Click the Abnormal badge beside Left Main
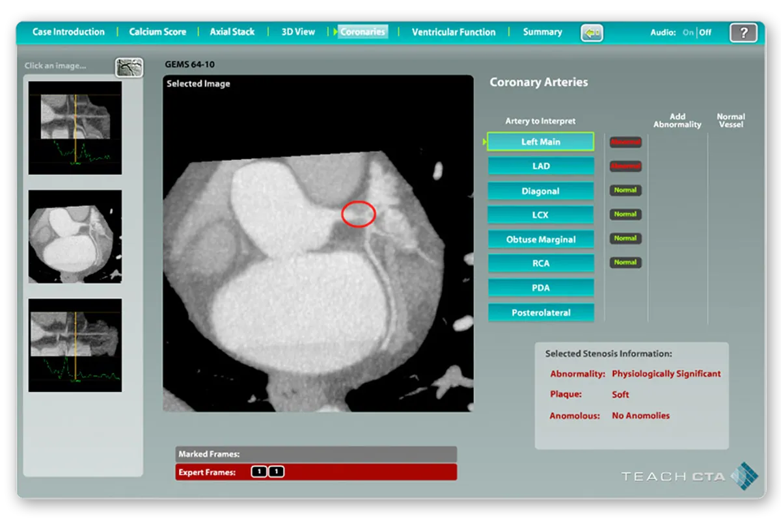The height and width of the screenshot is (532, 781). pyautogui.click(x=625, y=142)
